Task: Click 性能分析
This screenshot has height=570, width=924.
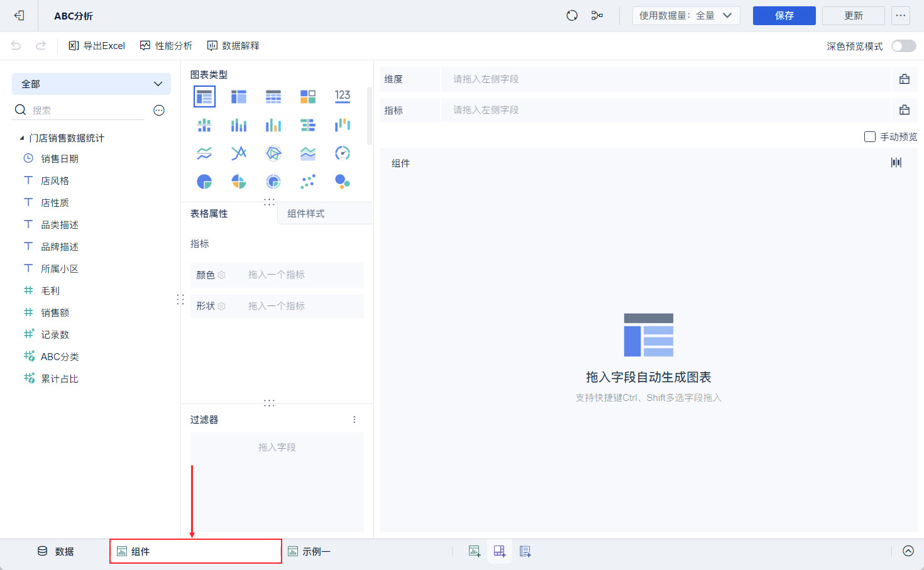Action: tap(166, 46)
